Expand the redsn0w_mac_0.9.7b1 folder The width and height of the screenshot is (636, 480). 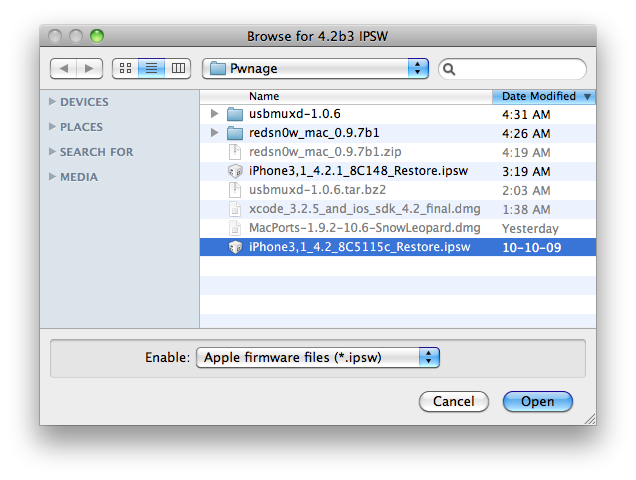(x=215, y=133)
